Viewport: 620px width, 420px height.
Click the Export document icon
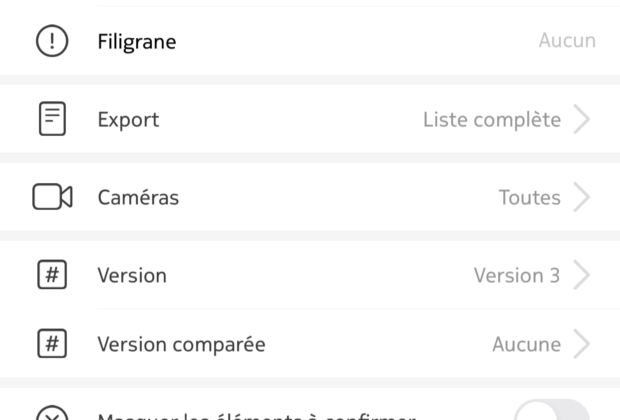52,119
